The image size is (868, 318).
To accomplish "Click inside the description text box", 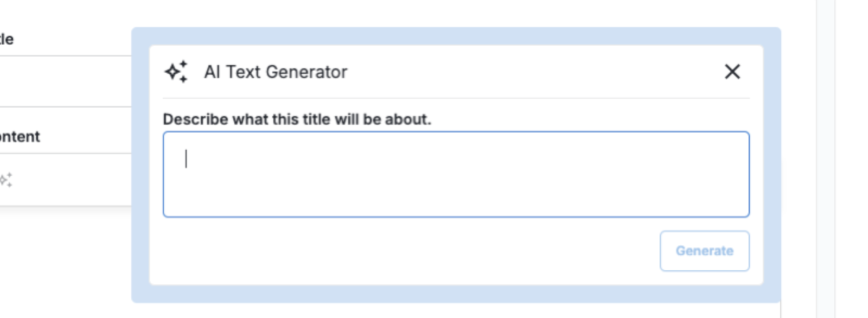I will (x=456, y=174).
